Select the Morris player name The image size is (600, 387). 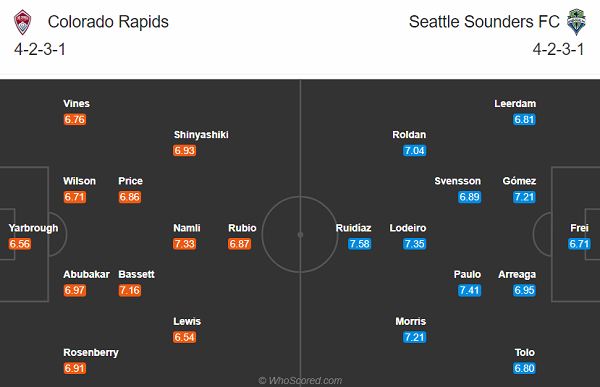[411, 321]
